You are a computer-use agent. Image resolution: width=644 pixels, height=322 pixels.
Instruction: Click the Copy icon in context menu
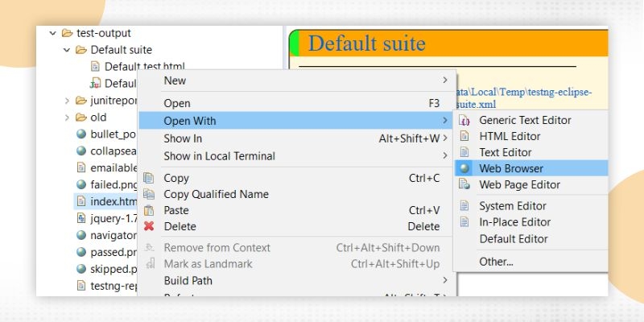tap(148, 178)
